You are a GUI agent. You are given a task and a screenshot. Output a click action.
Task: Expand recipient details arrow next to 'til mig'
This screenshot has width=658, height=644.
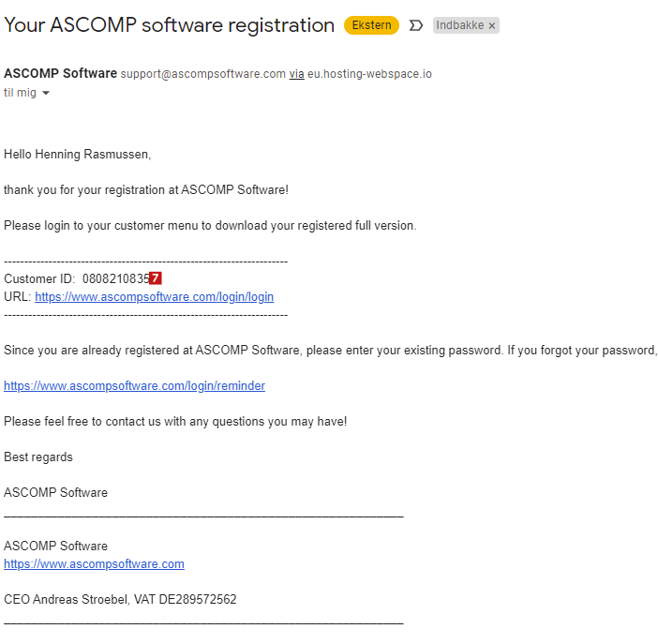(x=46, y=93)
